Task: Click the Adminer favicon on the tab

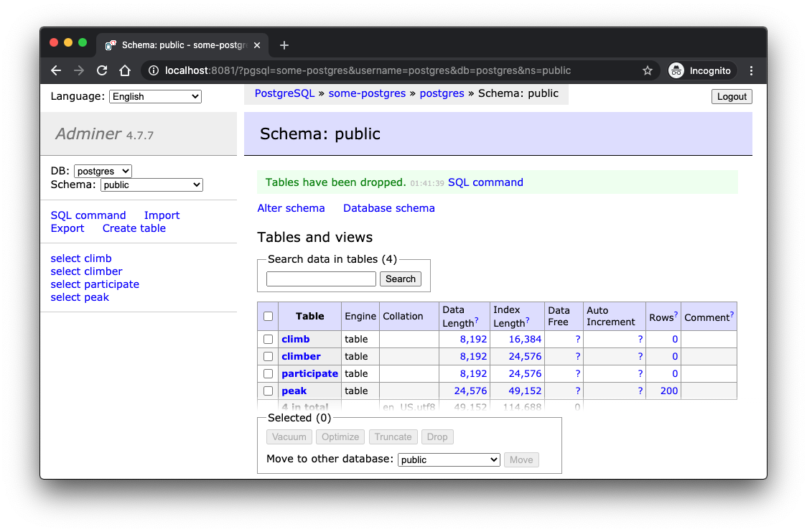Action: point(108,45)
